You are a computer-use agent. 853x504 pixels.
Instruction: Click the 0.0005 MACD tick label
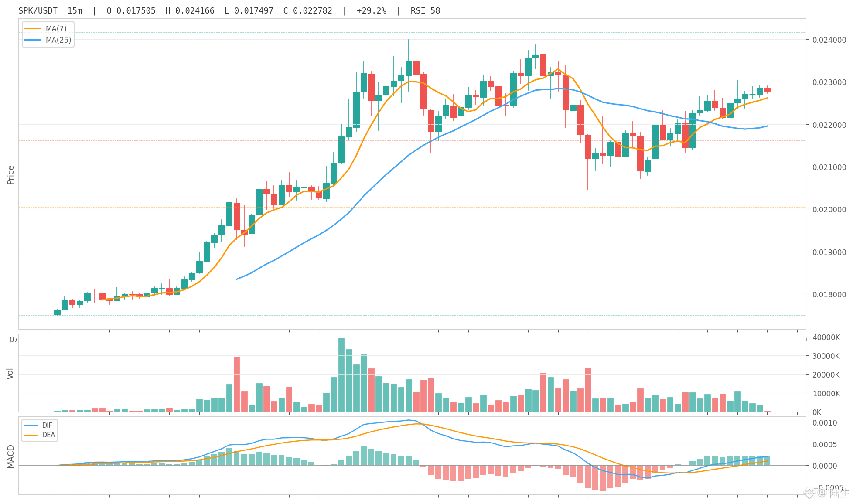pyautogui.click(x=825, y=445)
